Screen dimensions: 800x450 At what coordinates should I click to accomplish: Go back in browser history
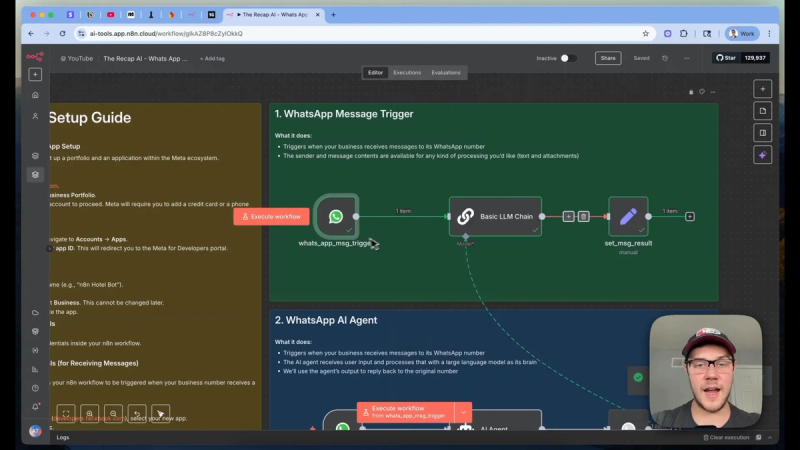31,34
